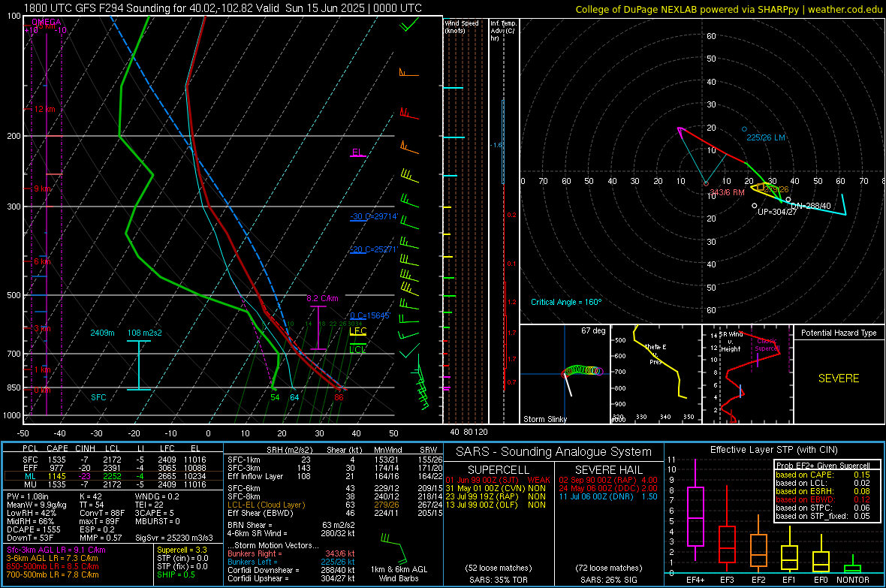This screenshot has height=588, width=886.
Task: Click the '67 deg' Storm Slinky value
Action: (x=593, y=330)
